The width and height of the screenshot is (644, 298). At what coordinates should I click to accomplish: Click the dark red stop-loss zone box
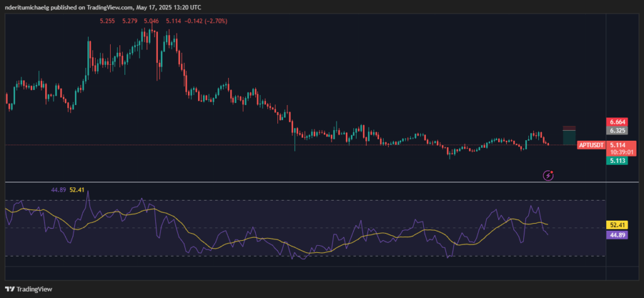point(570,128)
